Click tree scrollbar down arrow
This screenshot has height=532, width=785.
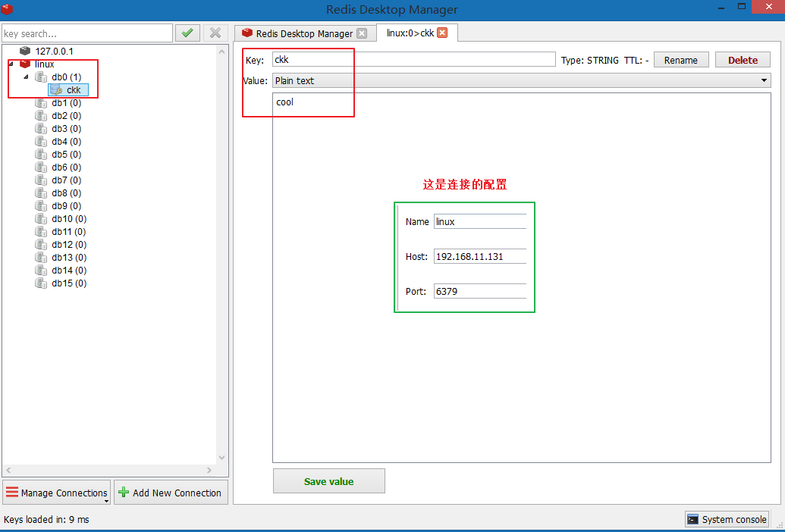(x=222, y=458)
